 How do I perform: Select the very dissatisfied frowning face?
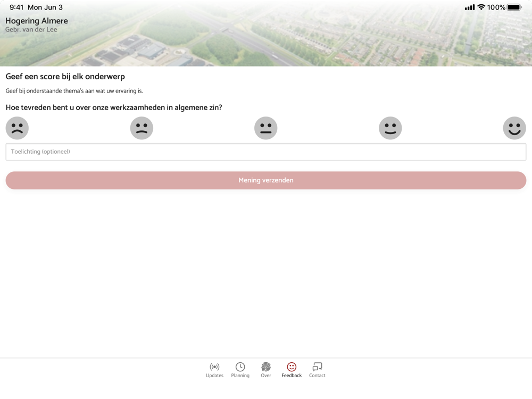(18, 128)
